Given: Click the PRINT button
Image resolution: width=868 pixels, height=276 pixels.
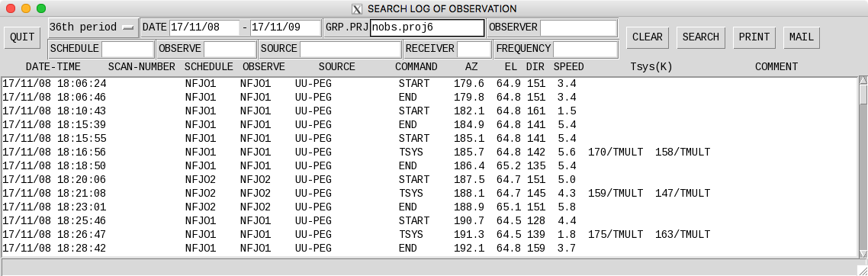Looking at the screenshot, I should click(754, 37).
